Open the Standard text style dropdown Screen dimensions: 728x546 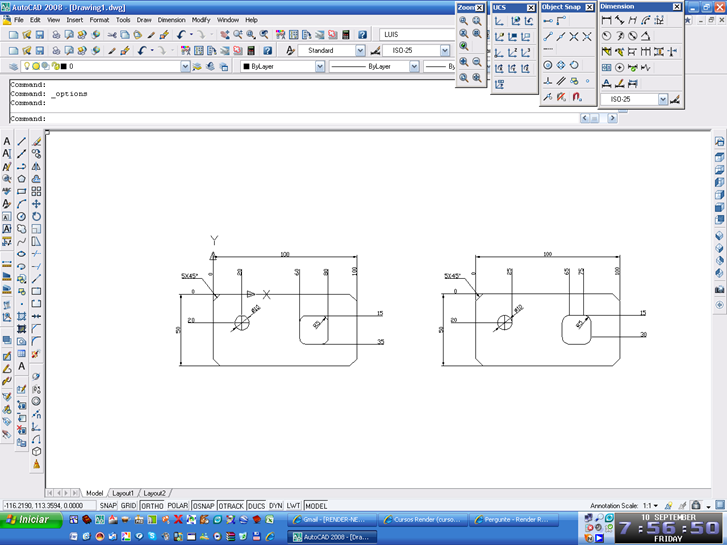[x=360, y=50]
